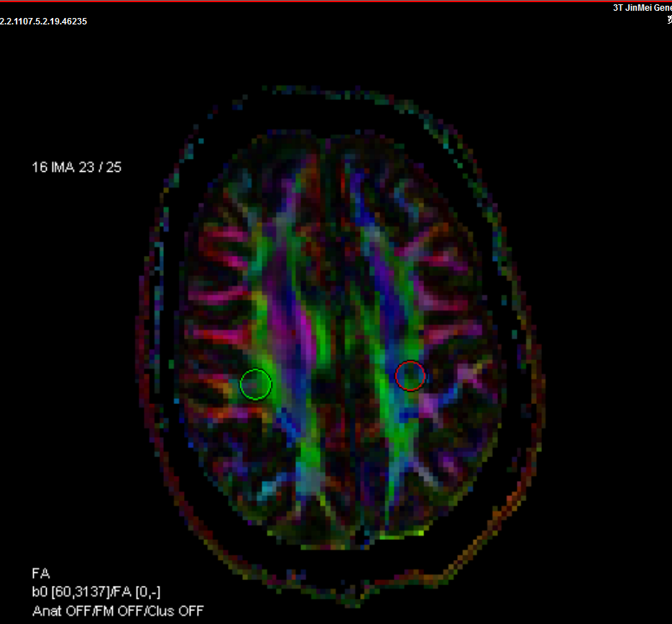Click the "16 IMA 23 / 25" slice label
The width and height of the screenshot is (672, 624).
76,167
